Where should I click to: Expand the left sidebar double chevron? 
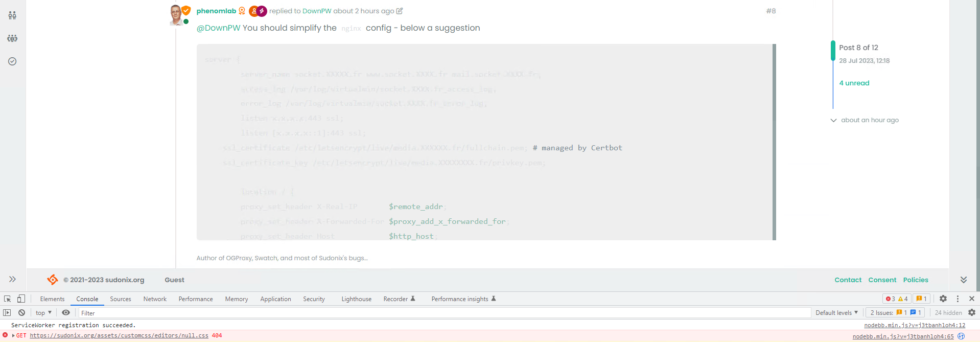tap(12, 279)
